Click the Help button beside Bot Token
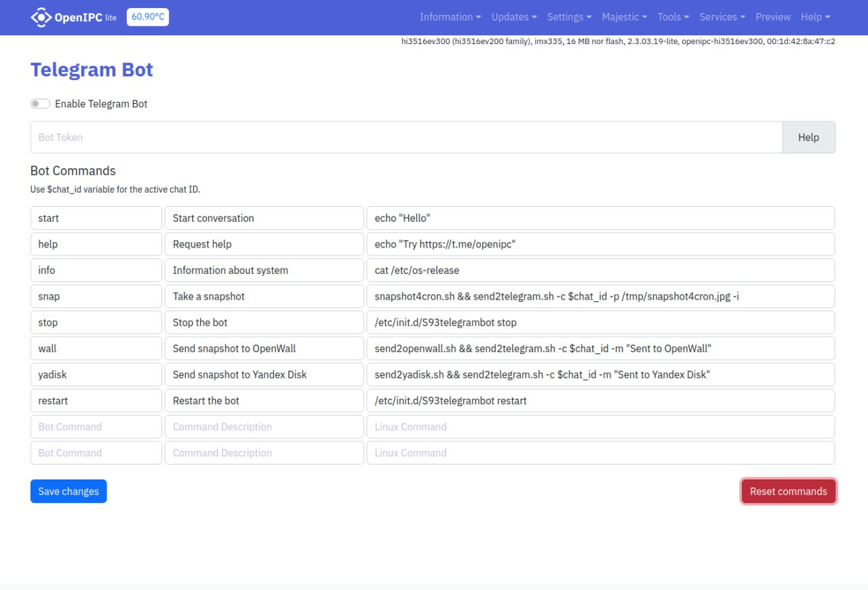Viewport: 868px width, 590px height. (808, 137)
